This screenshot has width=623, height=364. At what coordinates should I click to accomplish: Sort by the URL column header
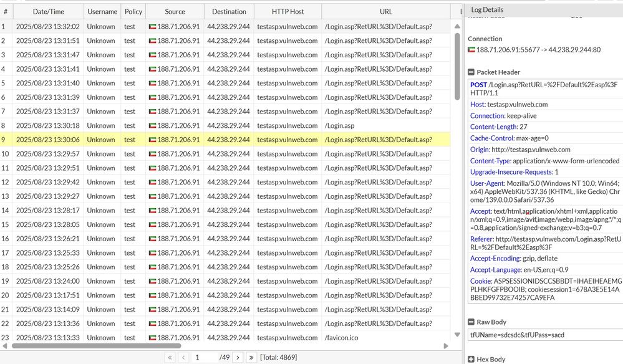(386, 11)
